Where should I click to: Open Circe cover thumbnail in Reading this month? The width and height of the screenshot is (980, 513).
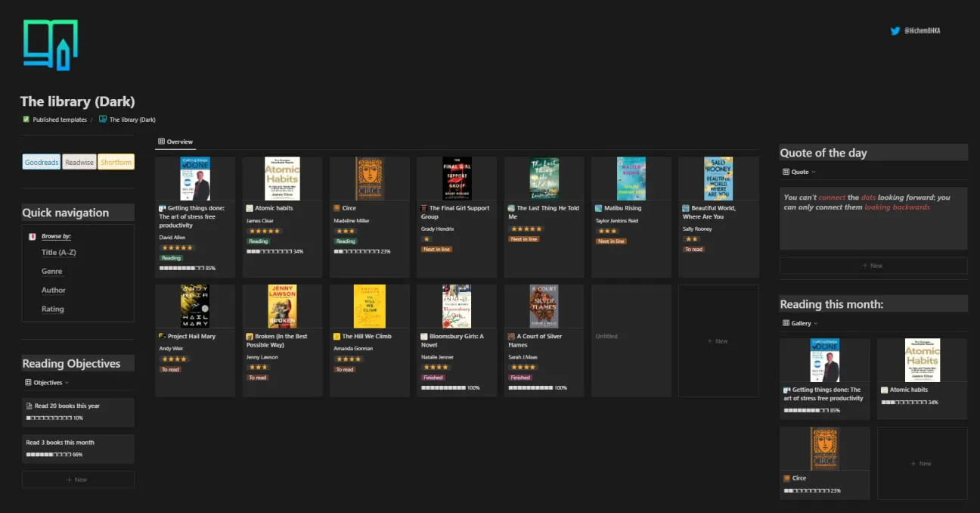825,449
